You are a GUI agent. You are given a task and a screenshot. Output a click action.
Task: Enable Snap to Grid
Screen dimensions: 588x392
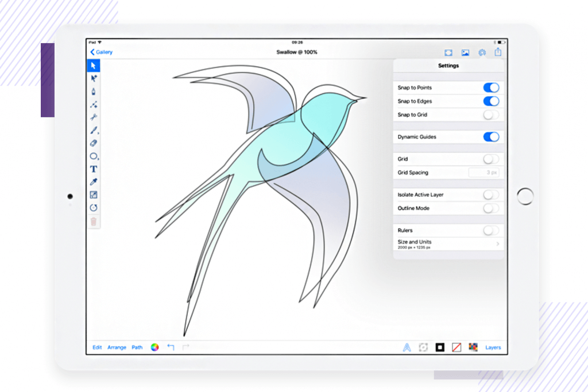[491, 115]
